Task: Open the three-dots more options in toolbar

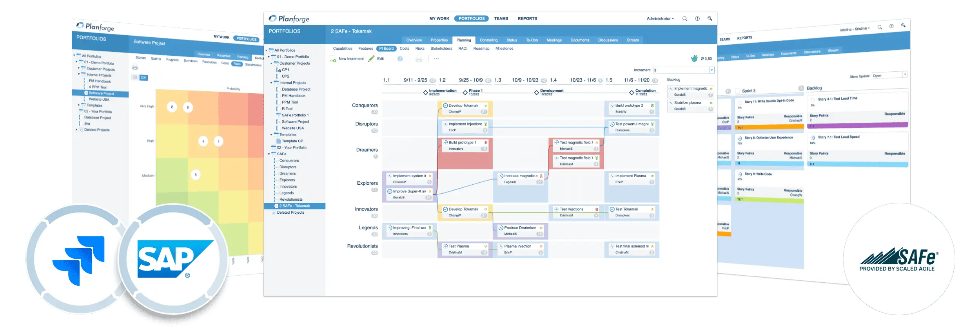Action: click(x=436, y=59)
